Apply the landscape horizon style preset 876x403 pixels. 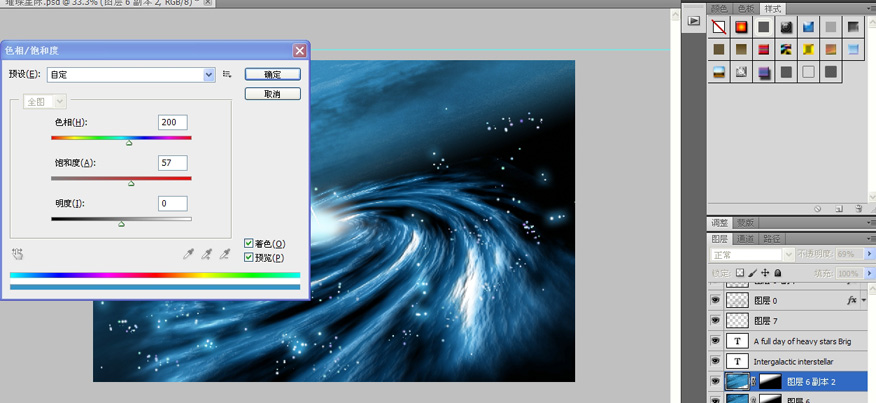tap(719, 72)
